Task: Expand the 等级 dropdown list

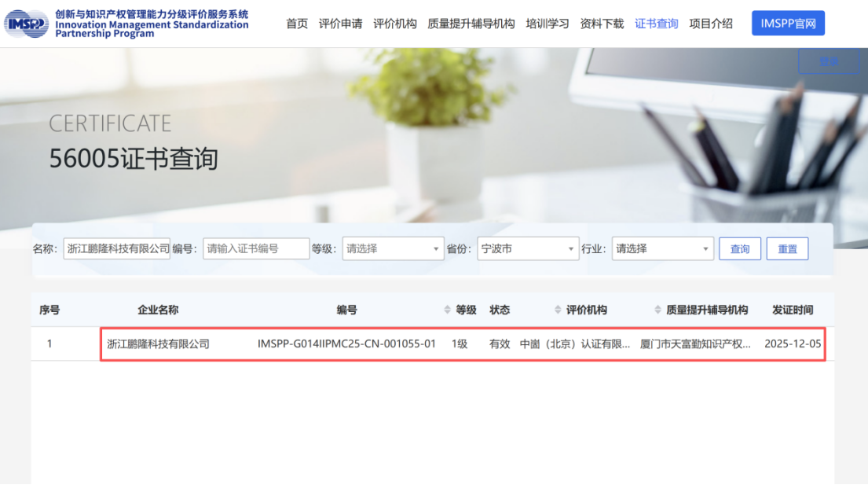Action: click(x=394, y=248)
